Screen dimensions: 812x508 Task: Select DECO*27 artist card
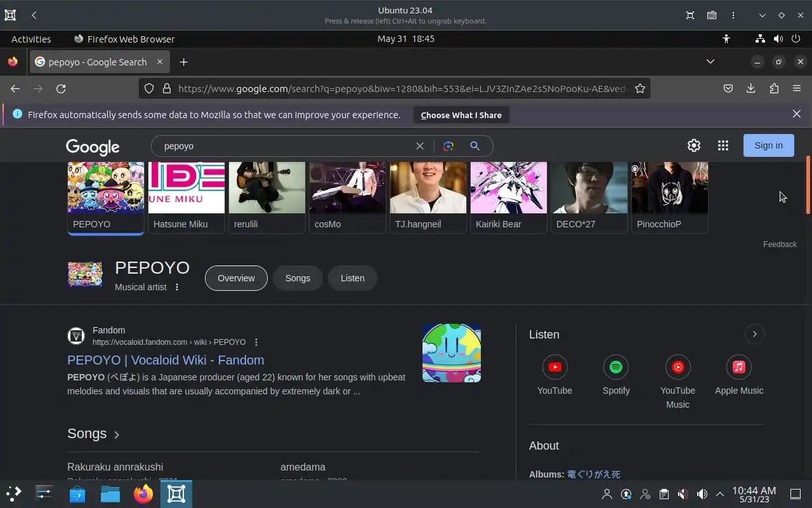pos(589,197)
